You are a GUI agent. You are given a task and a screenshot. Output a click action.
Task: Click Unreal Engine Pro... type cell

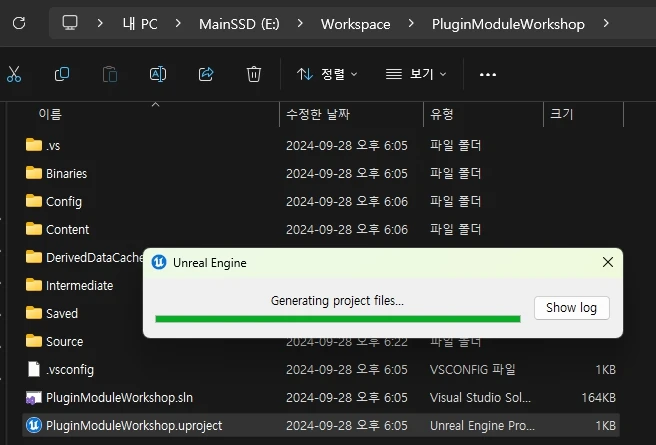(482, 425)
